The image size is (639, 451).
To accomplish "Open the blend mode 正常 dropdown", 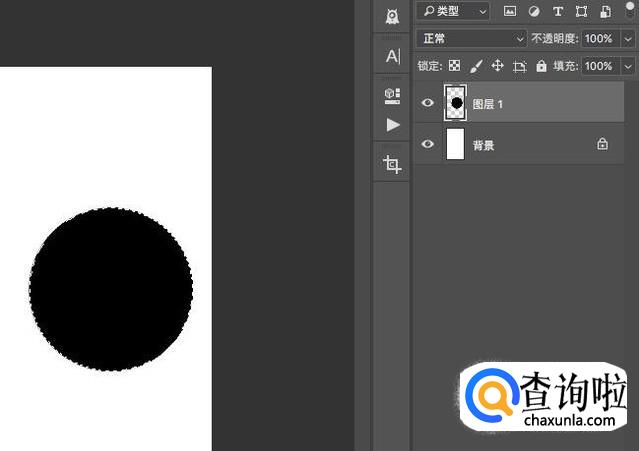I will [x=472, y=39].
